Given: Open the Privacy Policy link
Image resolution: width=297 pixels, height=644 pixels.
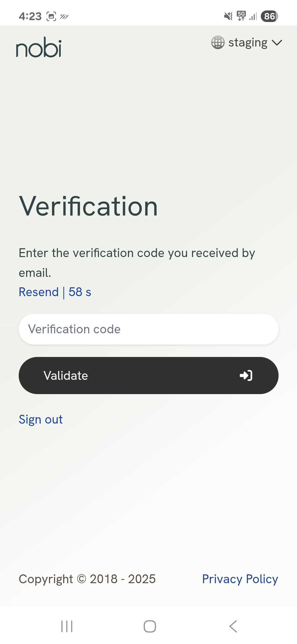Looking at the screenshot, I should coord(240,579).
